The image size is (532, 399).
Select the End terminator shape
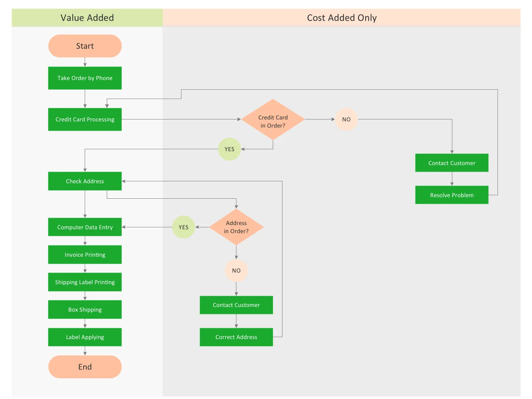[x=85, y=367]
